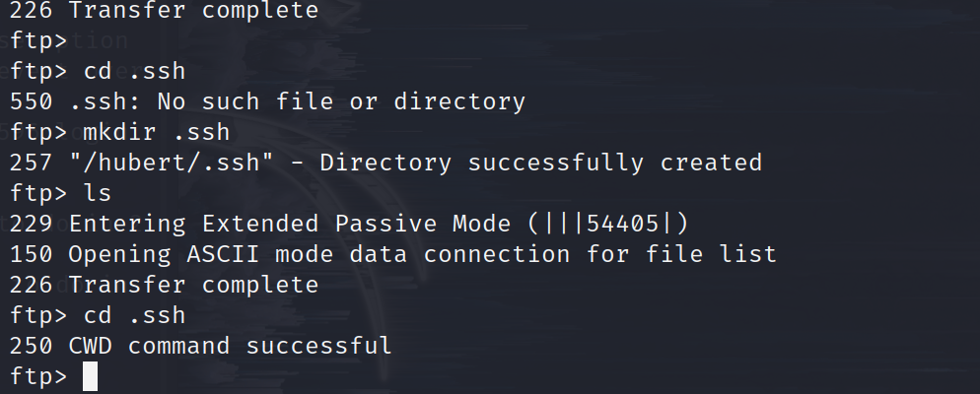
Task: Click the word "Mode" before the port parentheses
Action: pos(482,224)
